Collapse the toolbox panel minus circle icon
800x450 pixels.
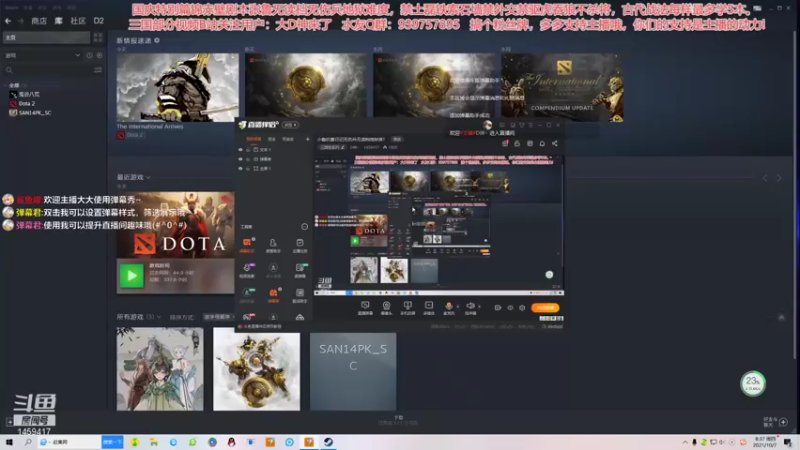coord(305,227)
